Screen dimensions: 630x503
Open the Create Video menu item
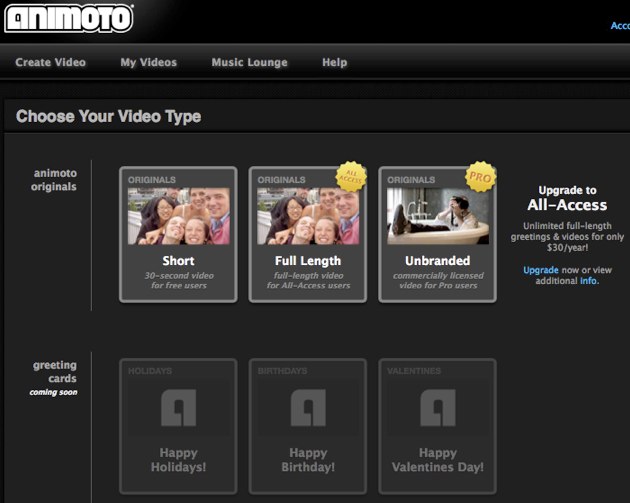(51, 62)
